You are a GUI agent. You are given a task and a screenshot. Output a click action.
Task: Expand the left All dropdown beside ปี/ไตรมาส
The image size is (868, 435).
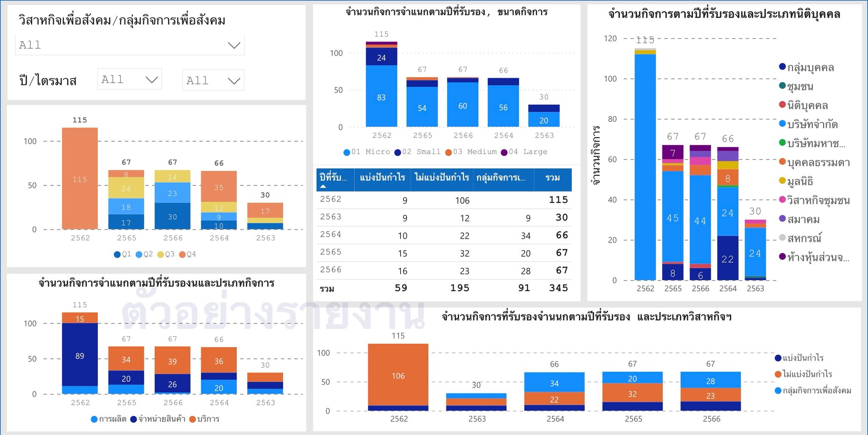tap(151, 80)
